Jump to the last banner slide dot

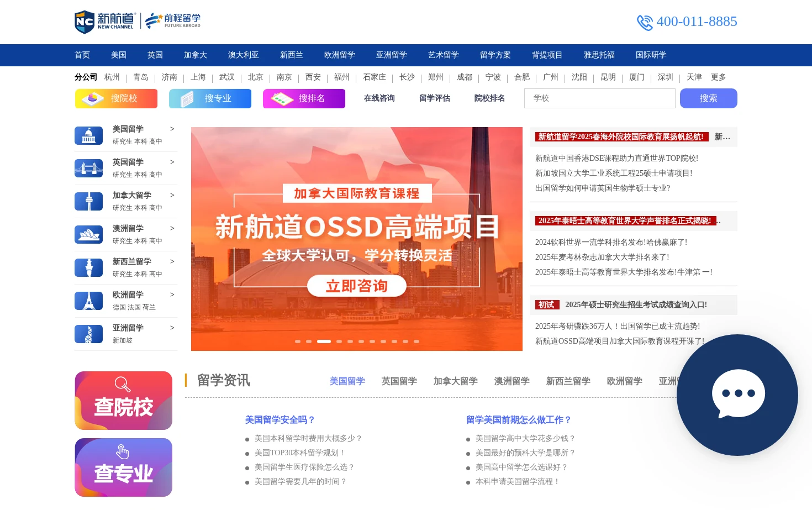tap(416, 341)
